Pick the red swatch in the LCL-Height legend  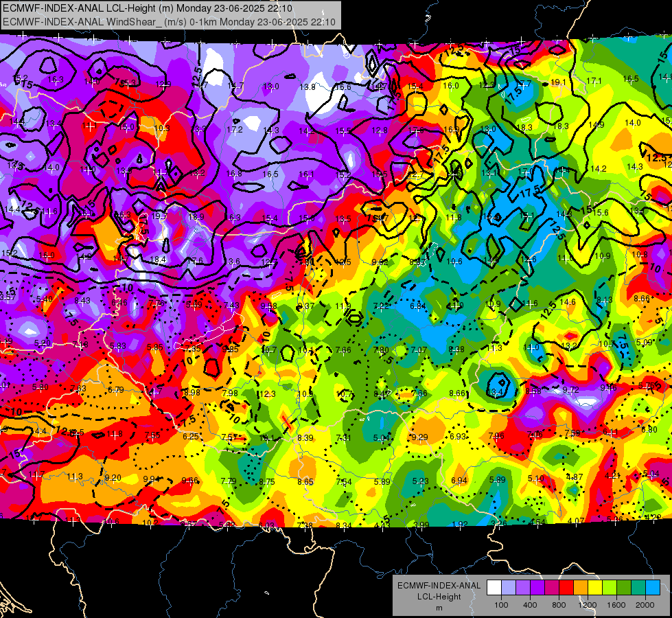tap(566, 588)
